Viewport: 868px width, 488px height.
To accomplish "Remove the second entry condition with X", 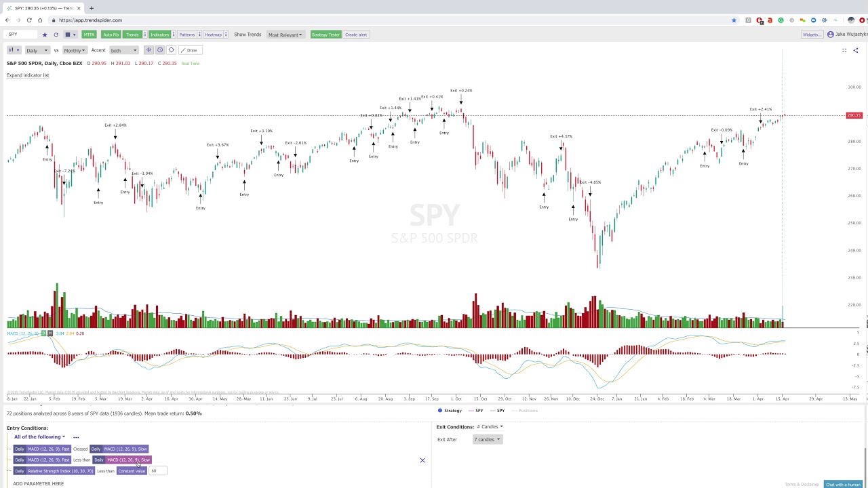I will click(422, 460).
